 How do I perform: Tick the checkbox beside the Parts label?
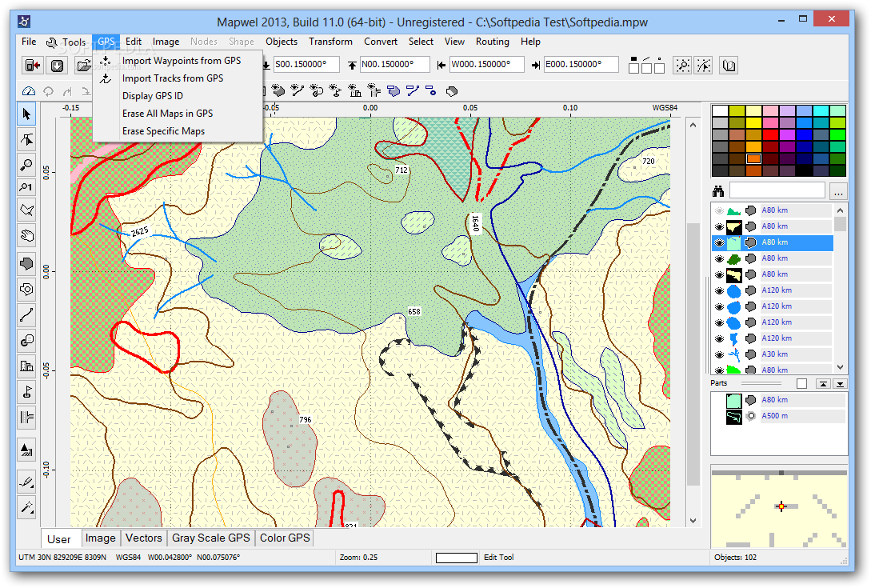click(x=801, y=383)
